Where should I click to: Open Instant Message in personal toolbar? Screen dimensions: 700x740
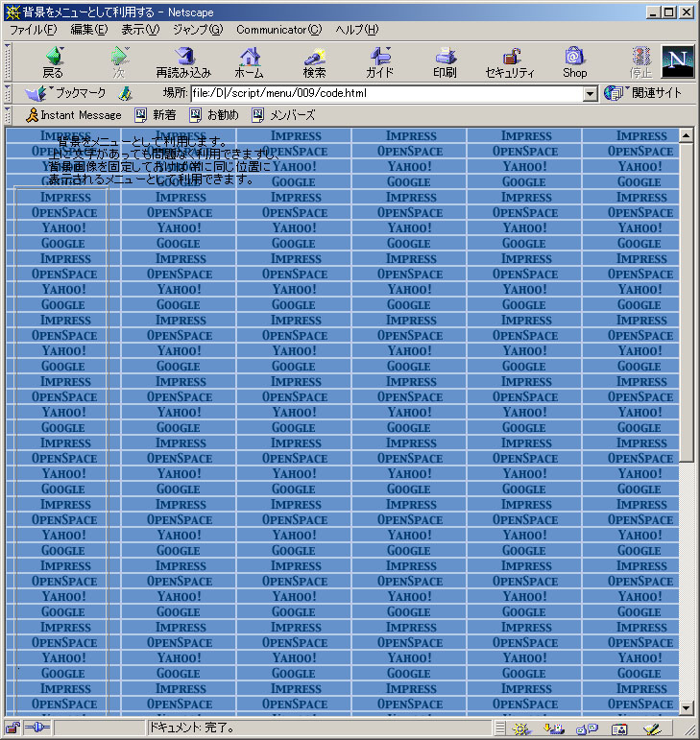pos(74,115)
